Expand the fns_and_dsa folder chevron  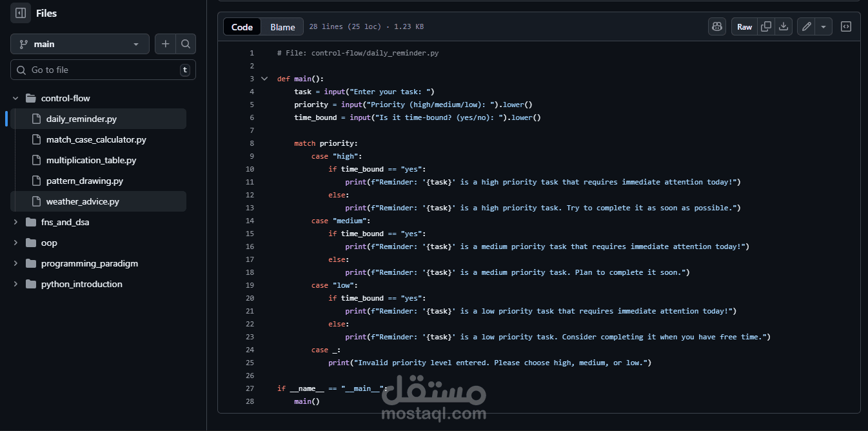pos(15,222)
